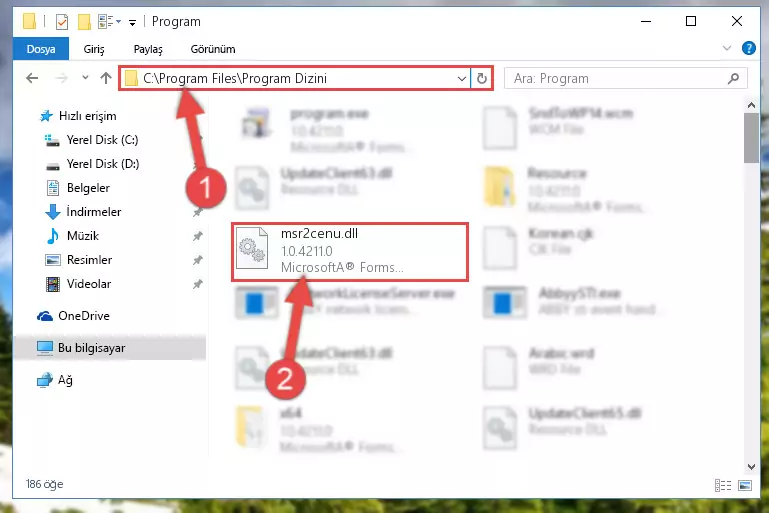Click the search magnifier icon

pyautogui.click(x=734, y=78)
